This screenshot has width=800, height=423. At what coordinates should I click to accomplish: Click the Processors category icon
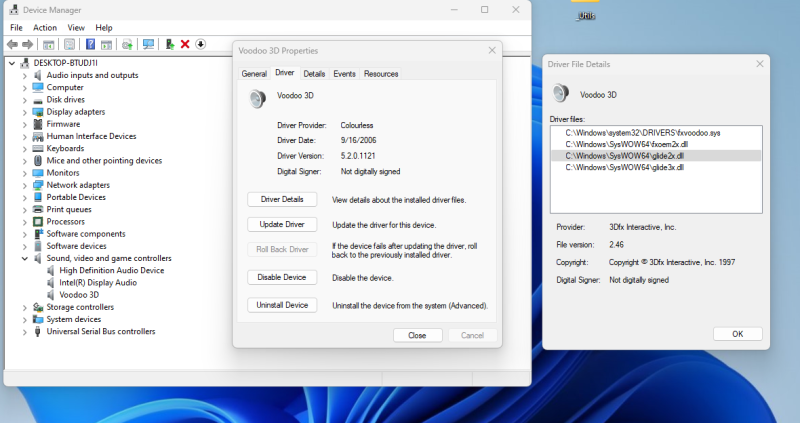(x=38, y=221)
